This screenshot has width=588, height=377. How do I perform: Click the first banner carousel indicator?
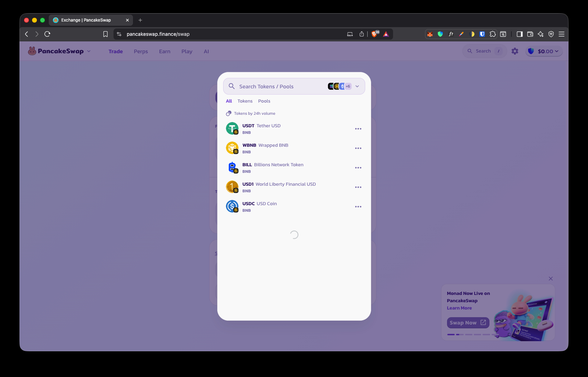451,335
